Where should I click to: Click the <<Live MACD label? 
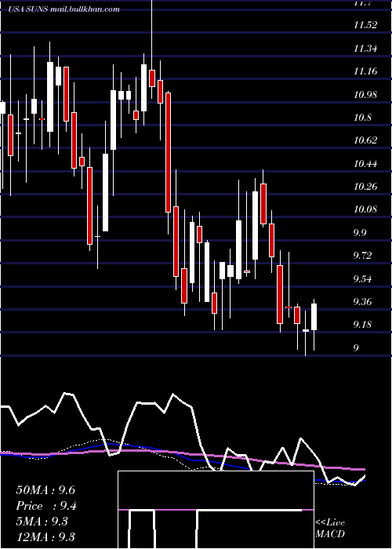(x=330, y=528)
